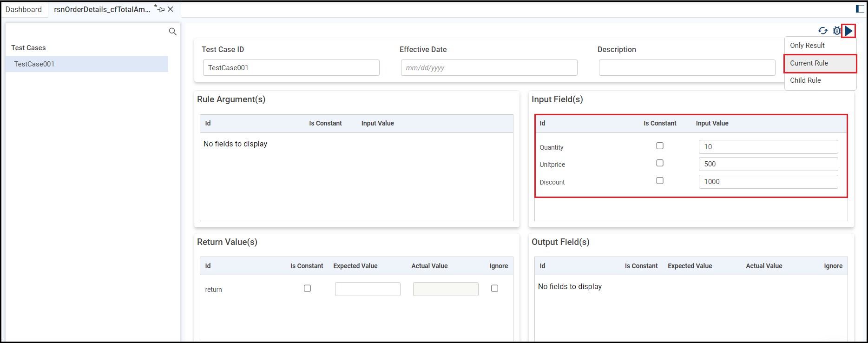Tick the Ignore checkbox for return
The image size is (868, 343).
[x=494, y=289]
